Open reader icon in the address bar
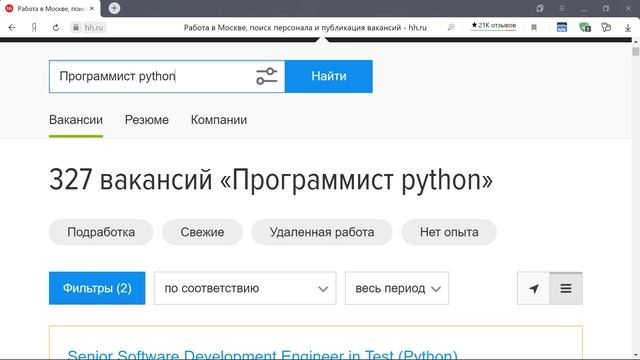 click(451, 27)
